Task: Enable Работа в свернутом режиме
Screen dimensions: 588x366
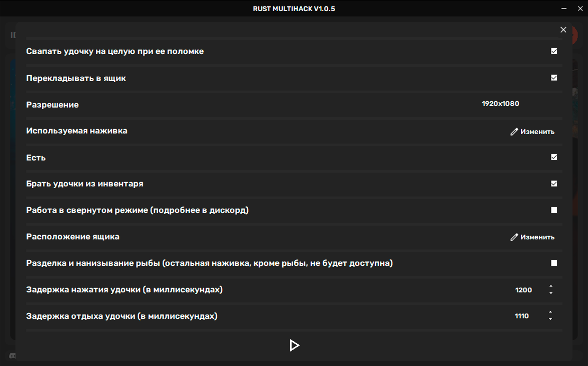Action: tap(554, 210)
